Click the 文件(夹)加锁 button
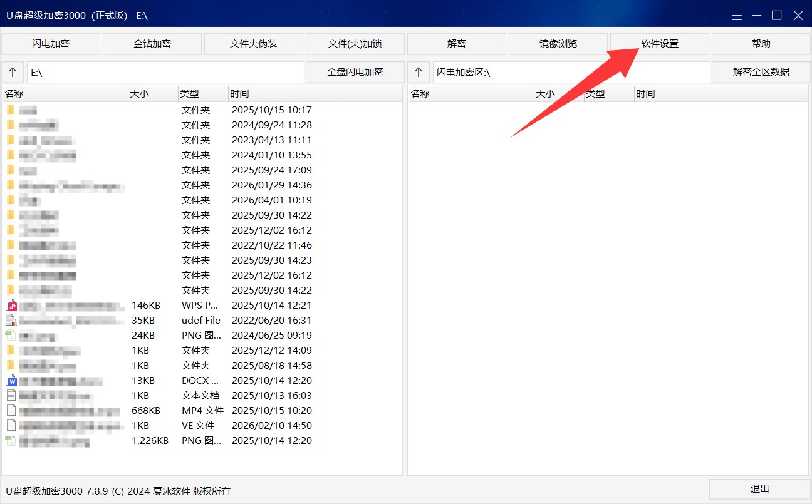 tap(355, 44)
